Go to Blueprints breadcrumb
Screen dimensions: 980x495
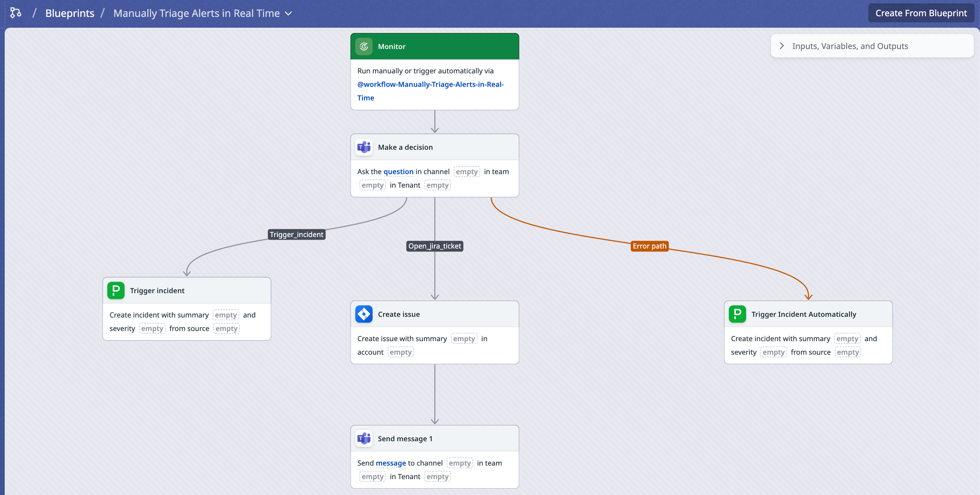click(x=70, y=13)
